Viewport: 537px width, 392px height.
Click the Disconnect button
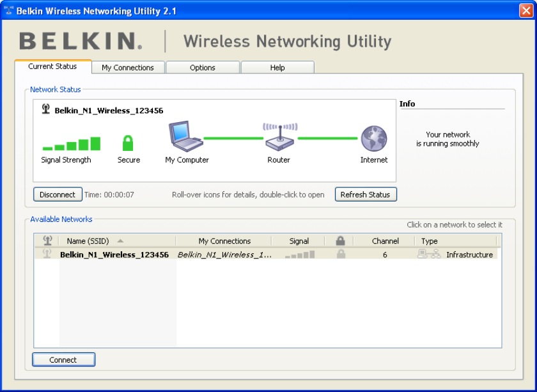coord(58,194)
